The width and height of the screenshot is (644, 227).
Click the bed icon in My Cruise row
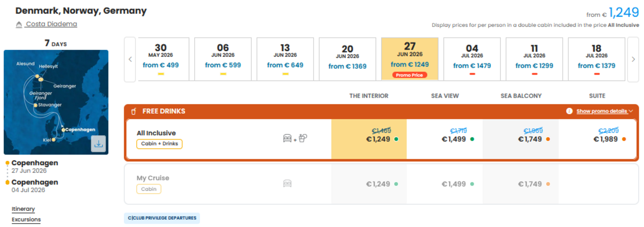coord(287,184)
